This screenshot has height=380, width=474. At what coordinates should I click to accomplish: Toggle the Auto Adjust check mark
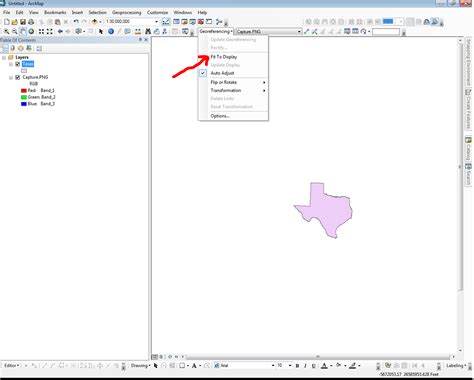[203, 73]
